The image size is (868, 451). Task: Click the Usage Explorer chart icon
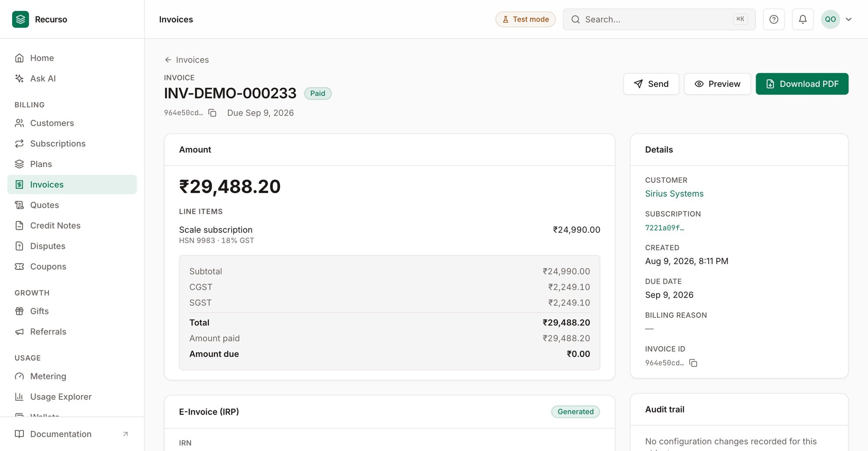(x=19, y=396)
